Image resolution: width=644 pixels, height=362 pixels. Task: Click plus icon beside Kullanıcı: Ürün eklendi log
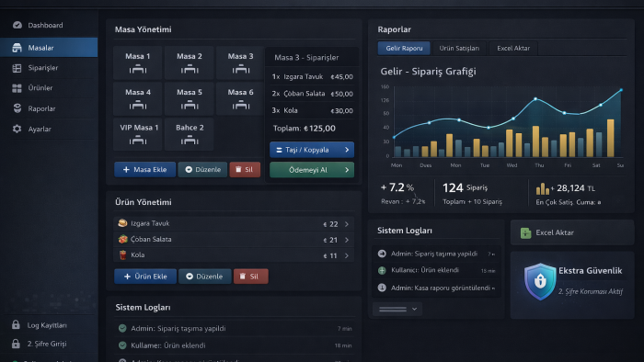[x=382, y=270]
